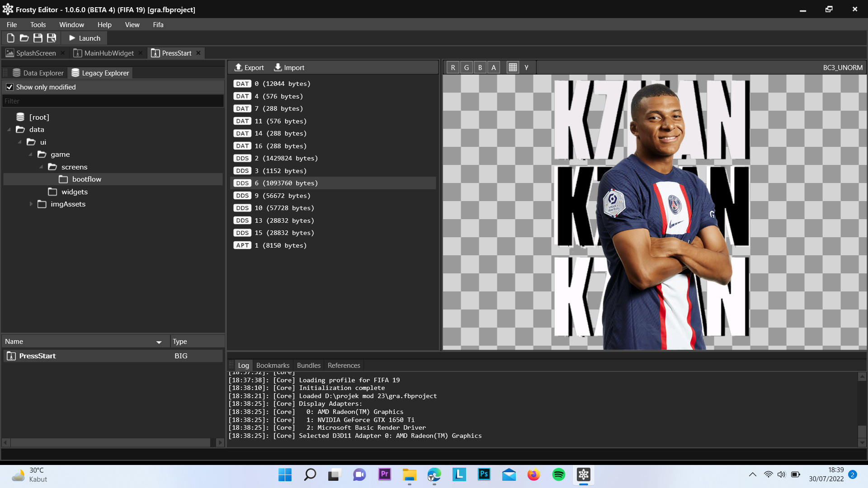
Task: Open File Explorer from taskbar
Action: click(410, 475)
